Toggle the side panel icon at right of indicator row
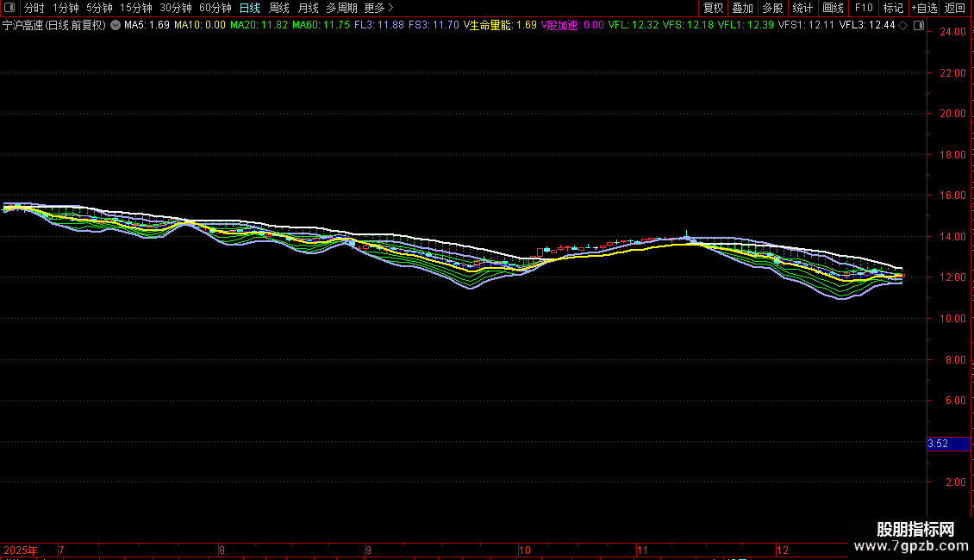Viewport: 974px width, 560px height. 919,25
